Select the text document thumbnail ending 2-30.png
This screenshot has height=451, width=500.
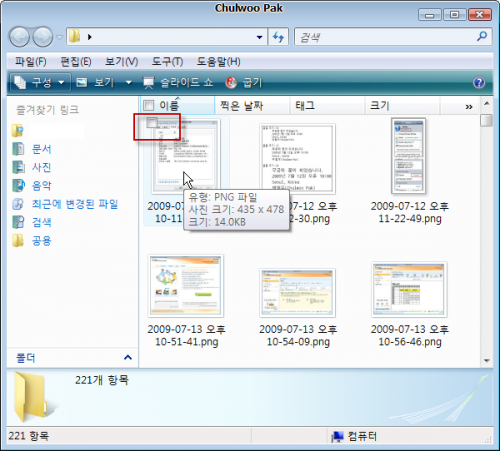pos(298,159)
